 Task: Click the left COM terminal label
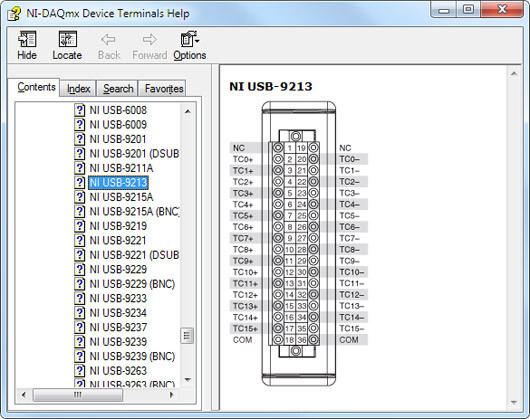[242, 340]
